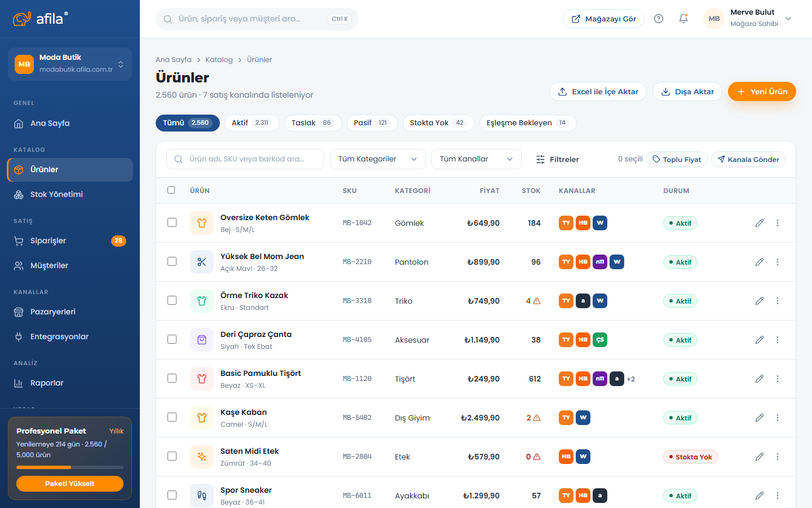Open the help question mark icon
This screenshot has width=812, height=508.
click(659, 19)
